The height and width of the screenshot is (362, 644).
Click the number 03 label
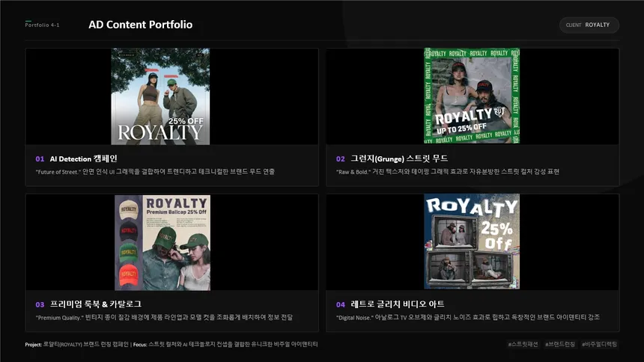[x=40, y=304]
